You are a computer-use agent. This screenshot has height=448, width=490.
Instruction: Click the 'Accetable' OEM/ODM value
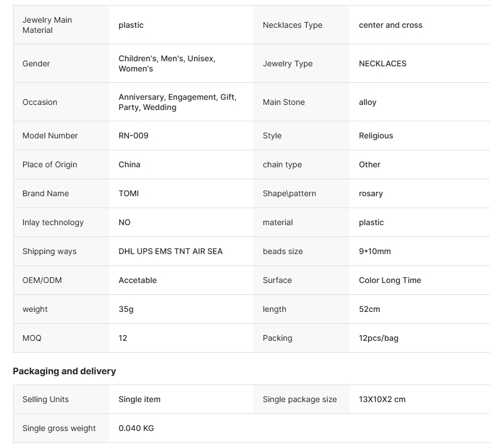coord(137,280)
